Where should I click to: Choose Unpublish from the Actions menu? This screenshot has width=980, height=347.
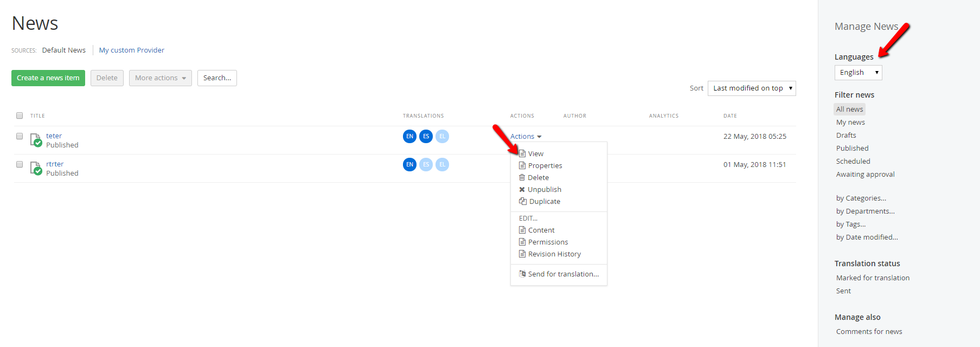tap(545, 189)
